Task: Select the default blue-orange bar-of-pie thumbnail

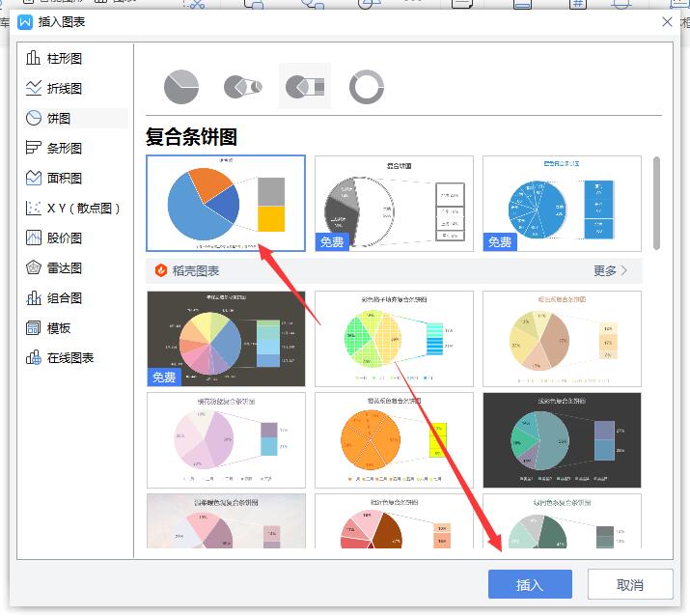Action: click(226, 203)
